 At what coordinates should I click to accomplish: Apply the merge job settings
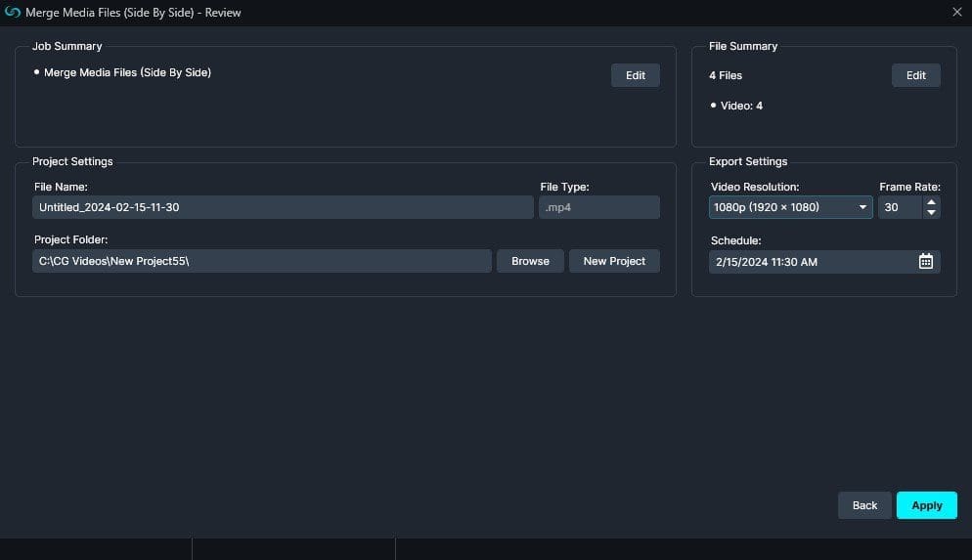click(927, 505)
